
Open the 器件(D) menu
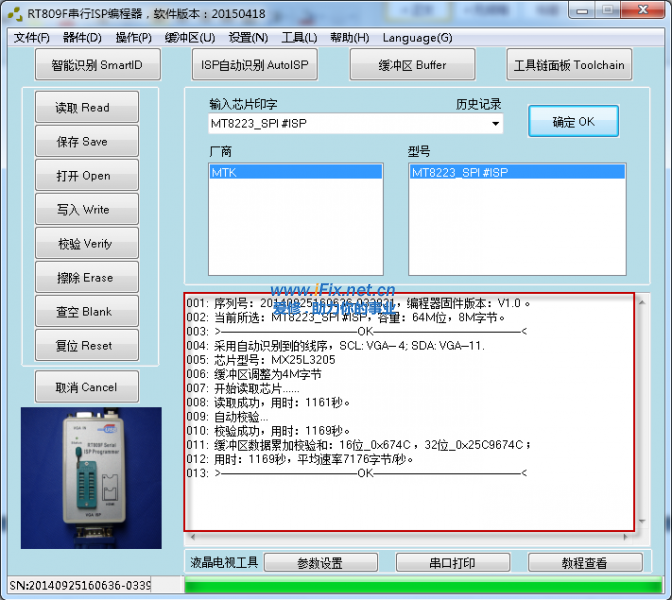(x=82, y=38)
